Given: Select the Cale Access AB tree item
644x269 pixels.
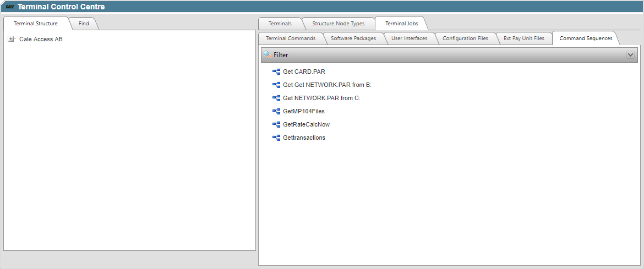Looking at the screenshot, I should click(x=41, y=40).
